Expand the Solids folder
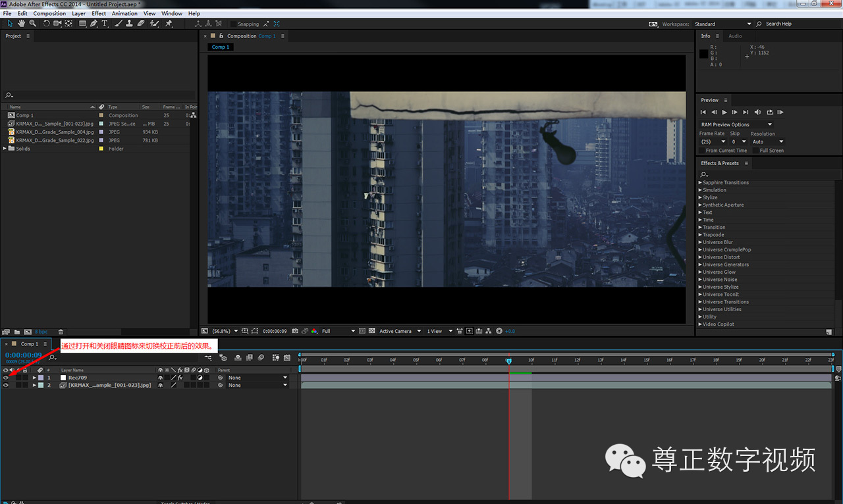The width and height of the screenshot is (843, 504). click(x=5, y=149)
